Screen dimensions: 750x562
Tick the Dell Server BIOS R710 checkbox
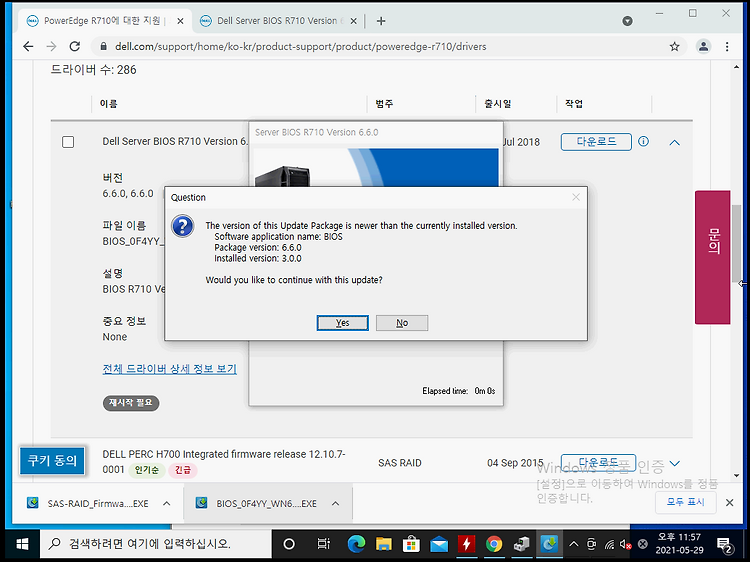click(x=68, y=142)
